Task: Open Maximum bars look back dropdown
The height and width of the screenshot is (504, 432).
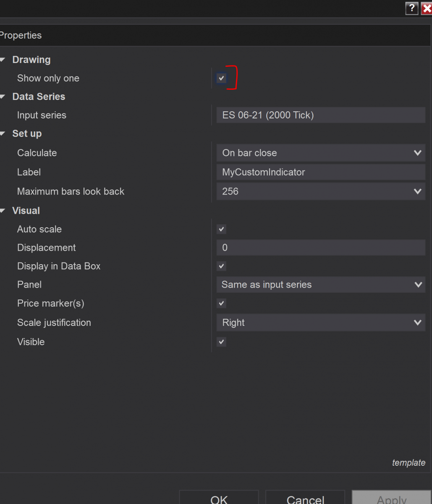Action: click(x=321, y=192)
